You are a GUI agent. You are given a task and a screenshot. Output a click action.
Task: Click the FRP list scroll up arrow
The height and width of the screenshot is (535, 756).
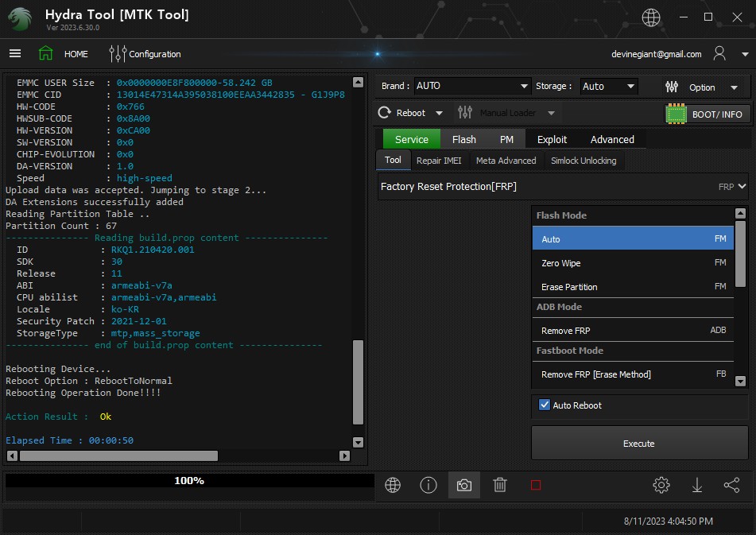pyautogui.click(x=741, y=213)
